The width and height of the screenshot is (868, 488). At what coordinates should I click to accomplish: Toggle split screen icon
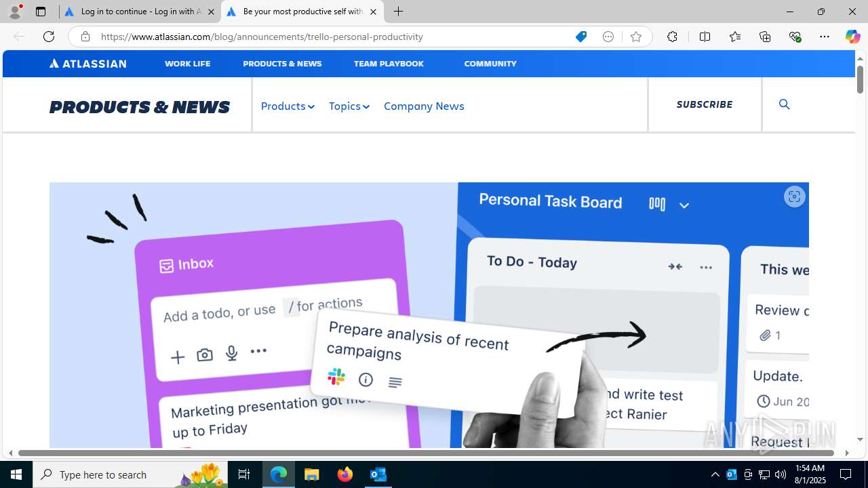[x=705, y=37]
